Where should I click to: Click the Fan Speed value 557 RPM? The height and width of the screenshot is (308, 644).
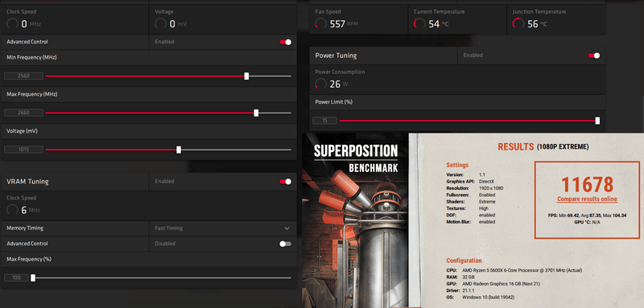345,24
